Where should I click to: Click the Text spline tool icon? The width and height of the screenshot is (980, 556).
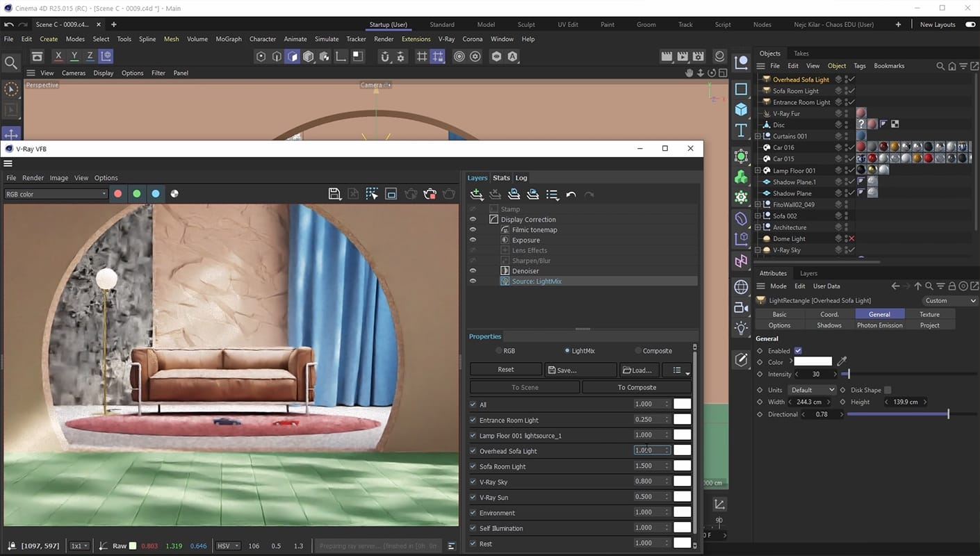tap(741, 130)
